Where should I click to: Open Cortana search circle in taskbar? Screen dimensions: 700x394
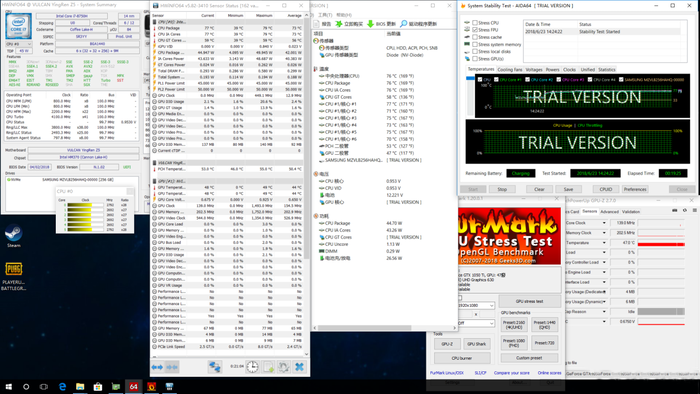[26, 387]
